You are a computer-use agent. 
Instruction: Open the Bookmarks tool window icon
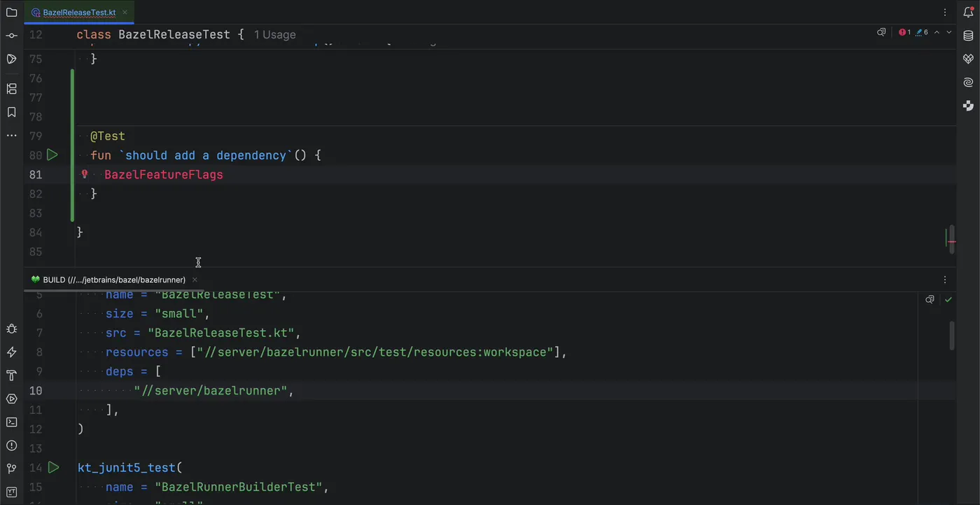[11, 112]
